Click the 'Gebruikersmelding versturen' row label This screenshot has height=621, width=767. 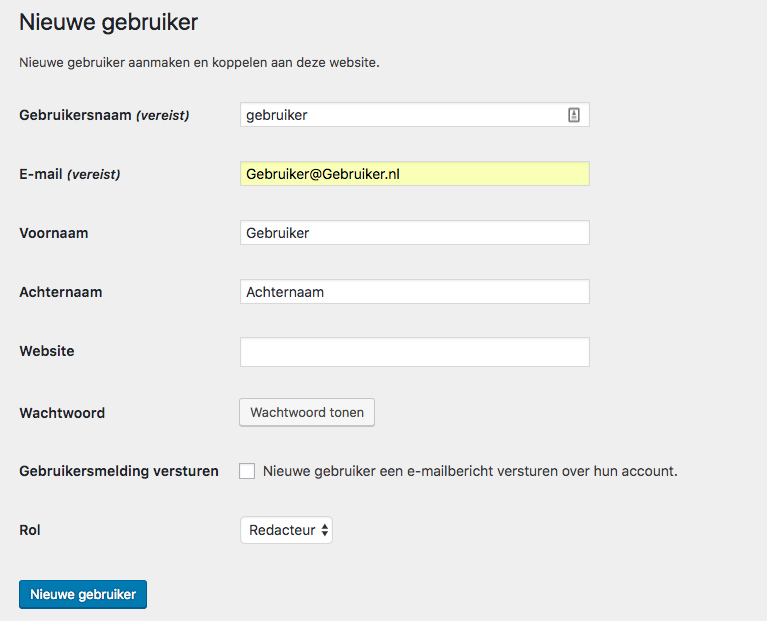coord(119,471)
